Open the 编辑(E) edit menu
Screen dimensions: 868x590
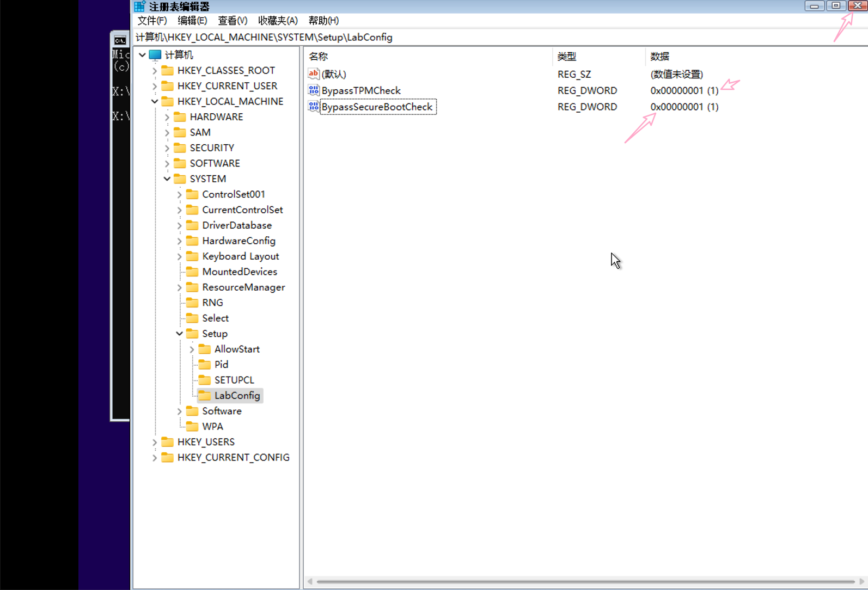192,21
